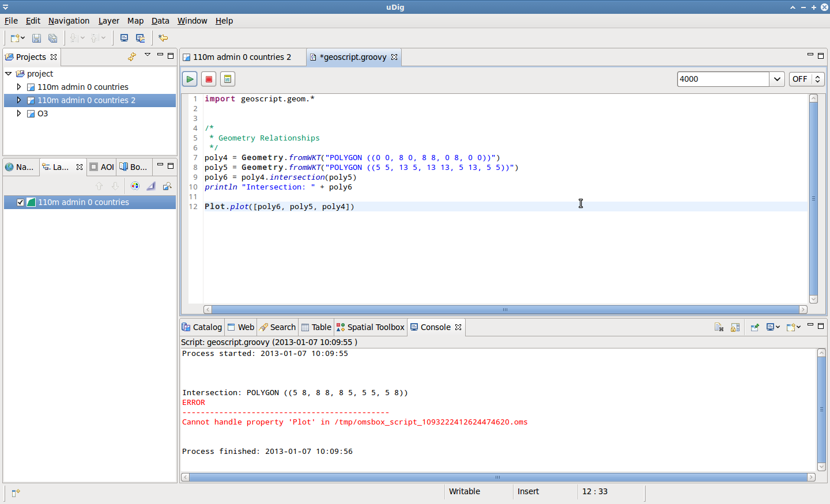Screen dimensions: 830x504
Task: Click the link-with-editor icon in Projects panel
Action: click(x=132, y=56)
